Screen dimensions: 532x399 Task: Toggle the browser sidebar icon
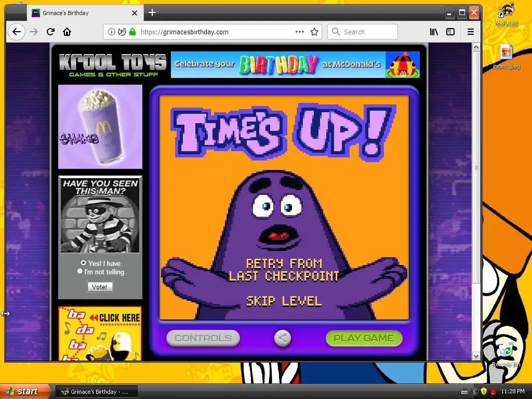pos(450,32)
